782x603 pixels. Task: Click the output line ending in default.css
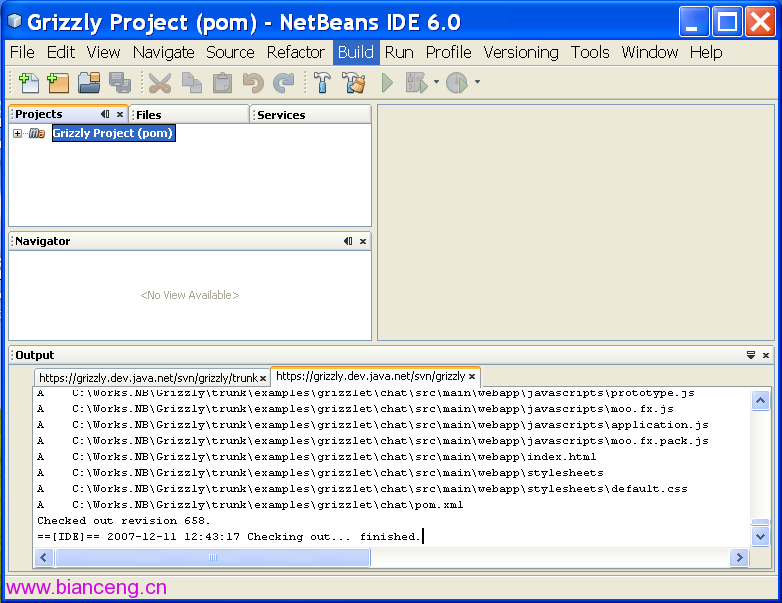click(x=363, y=489)
